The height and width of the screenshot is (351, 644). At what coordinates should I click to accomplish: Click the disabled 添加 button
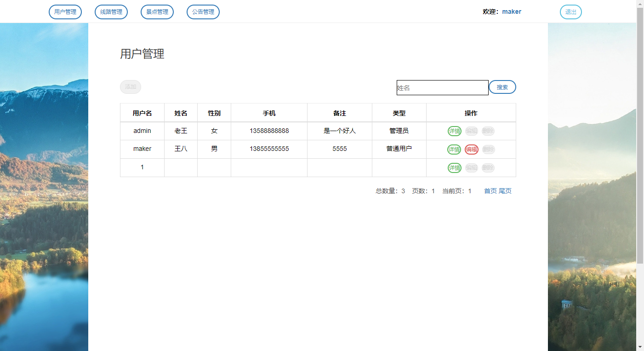click(x=131, y=87)
